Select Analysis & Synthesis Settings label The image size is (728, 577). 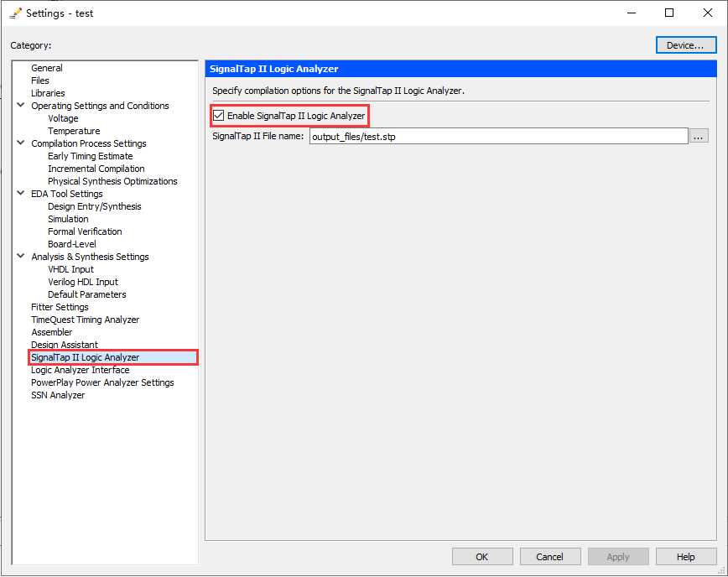(90, 257)
